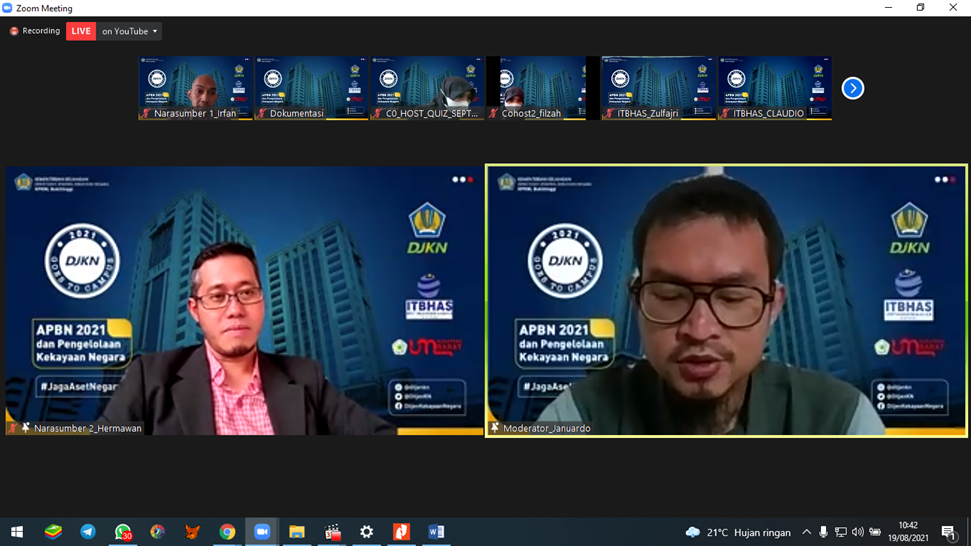Viewport: 971px width, 546px height.
Task: Show next participants with the blue arrow
Action: tap(852, 88)
